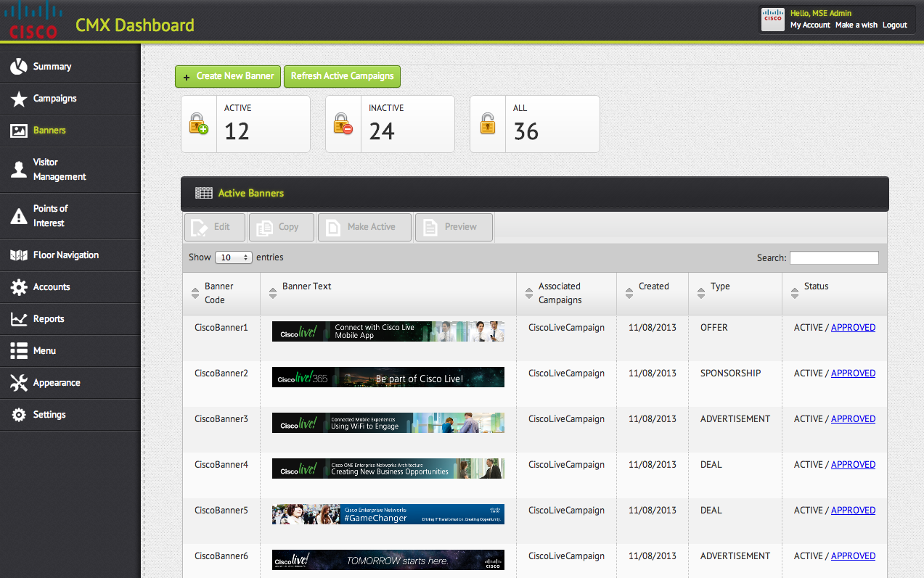
Task: Click the Appearance tools icon
Action: 19,383
